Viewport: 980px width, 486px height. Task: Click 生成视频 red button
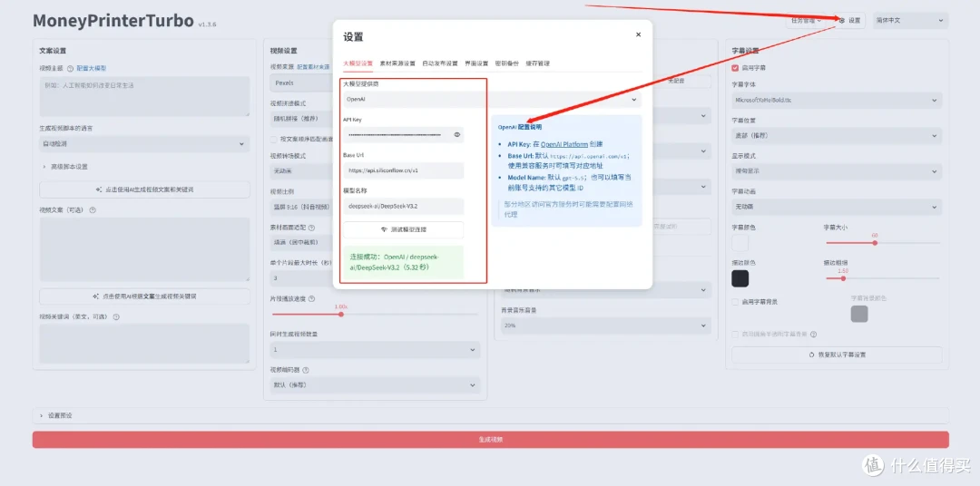(x=491, y=439)
